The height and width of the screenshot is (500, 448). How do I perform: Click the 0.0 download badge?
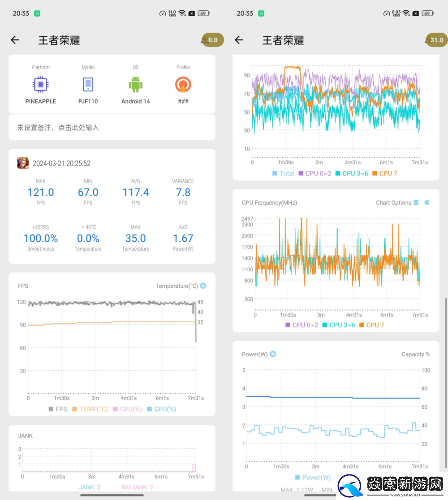pos(212,40)
